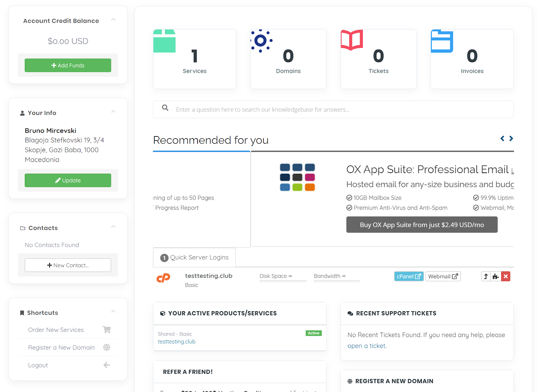Choose Register a New Domain shortcut
Image resolution: width=543 pixels, height=392 pixels.
pos(61,348)
